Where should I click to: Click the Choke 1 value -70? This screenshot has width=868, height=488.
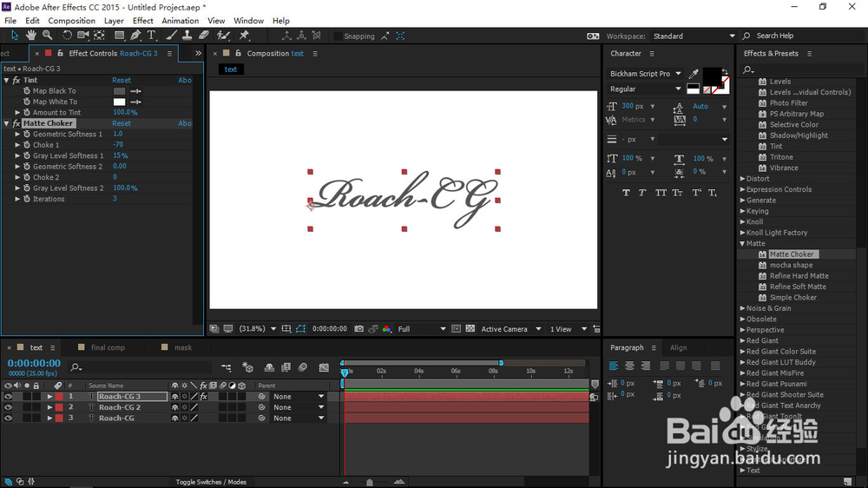[118, 144]
